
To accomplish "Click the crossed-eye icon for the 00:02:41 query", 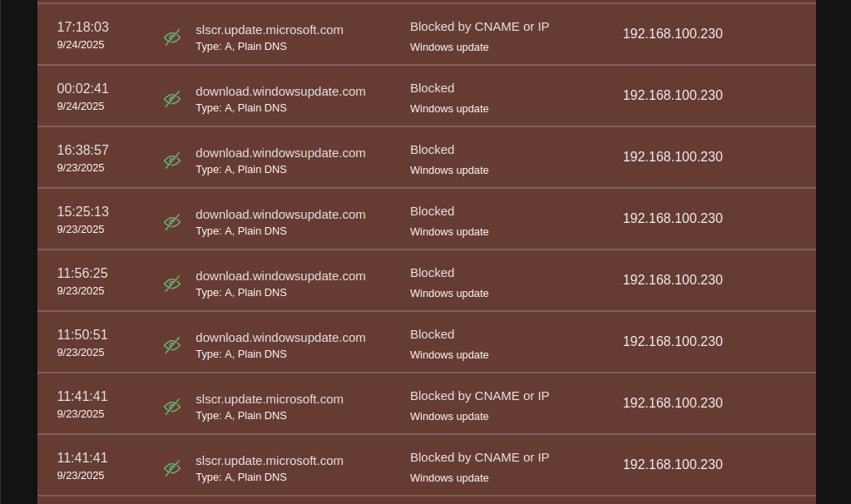I will [172, 99].
